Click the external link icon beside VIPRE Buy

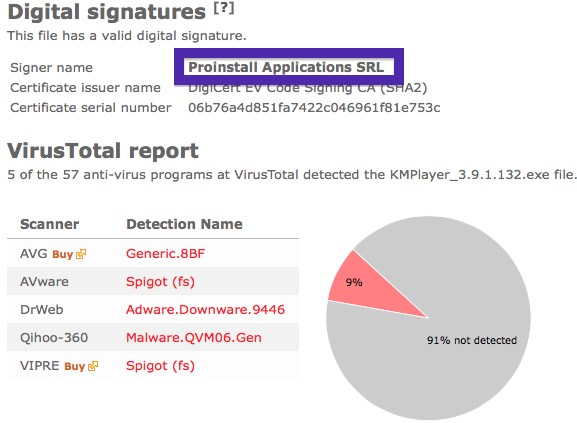[x=93, y=366]
